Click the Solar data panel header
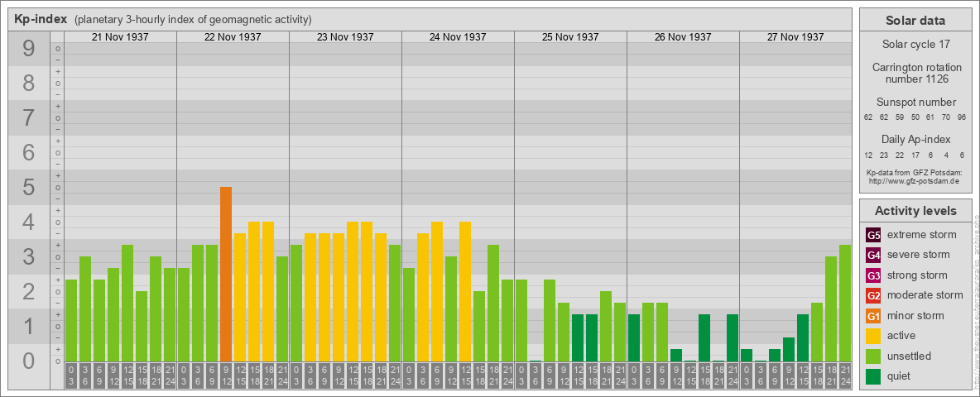Viewport: 980px width, 397px height. (915, 21)
